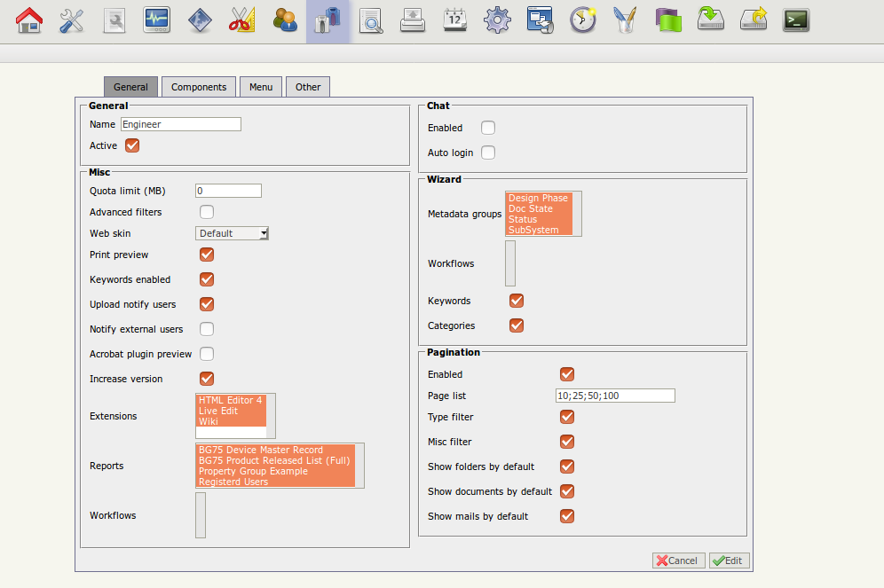
Task: Launch the terminal console icon
Action: [795, 20]
